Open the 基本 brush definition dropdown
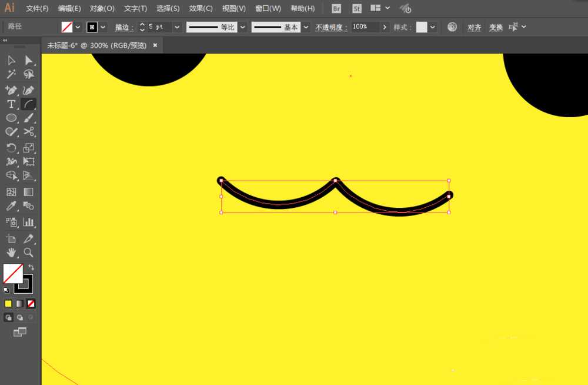The width and height of the screenshot is (588, 385). (x=306, y=27)
